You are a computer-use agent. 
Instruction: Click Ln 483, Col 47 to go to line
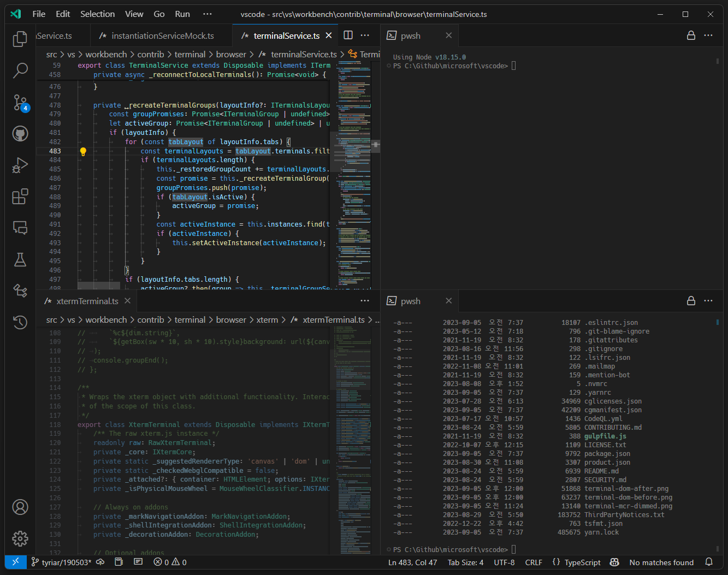pos(412,562)
